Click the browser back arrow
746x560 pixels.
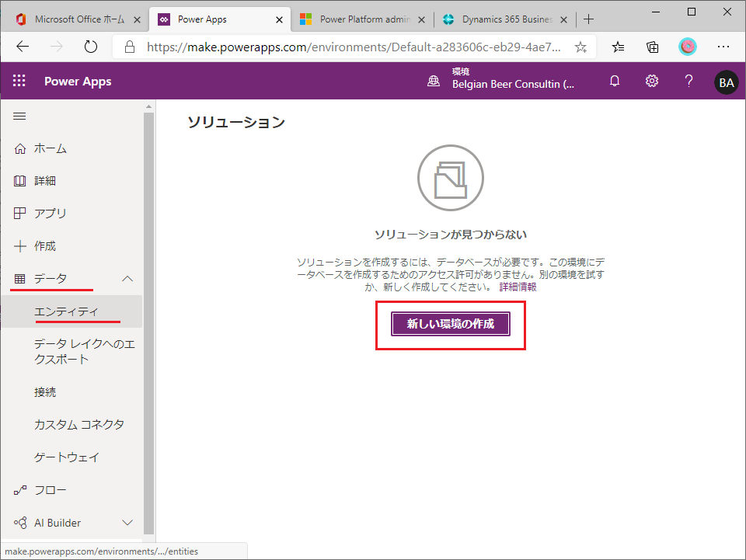pyautogui.click(x=23, y=47)
